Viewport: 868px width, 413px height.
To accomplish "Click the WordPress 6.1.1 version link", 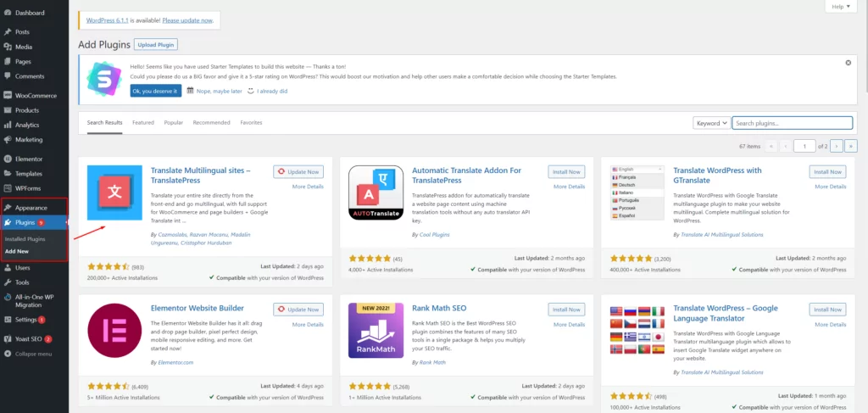I will 108,20.
